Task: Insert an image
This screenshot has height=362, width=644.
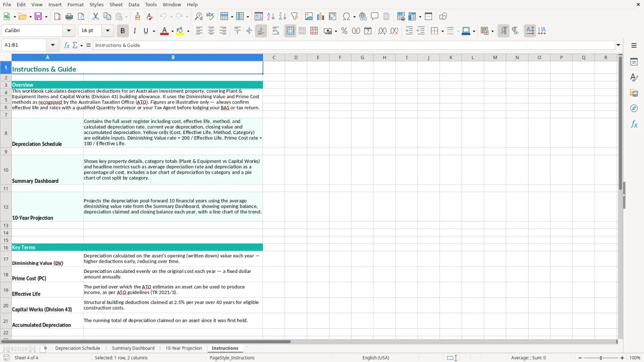Action: 309,17
